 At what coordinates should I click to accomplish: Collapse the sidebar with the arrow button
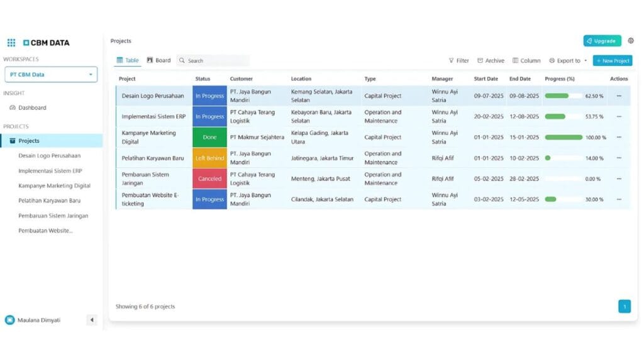92,320
